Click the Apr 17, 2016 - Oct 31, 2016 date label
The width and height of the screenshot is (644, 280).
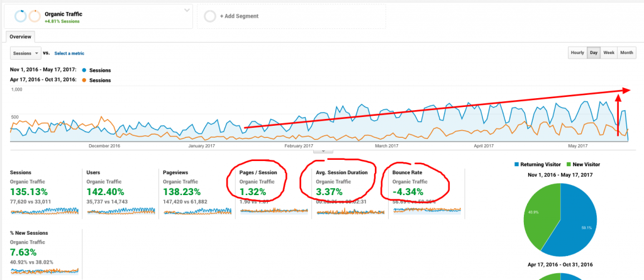[44, 80]
